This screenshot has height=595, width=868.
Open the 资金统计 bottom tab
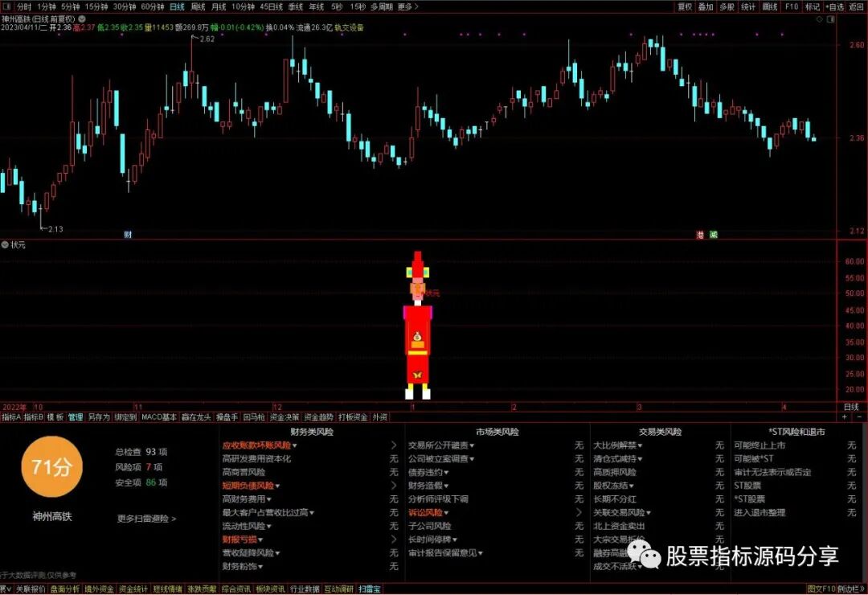click(x=133, y=589)
